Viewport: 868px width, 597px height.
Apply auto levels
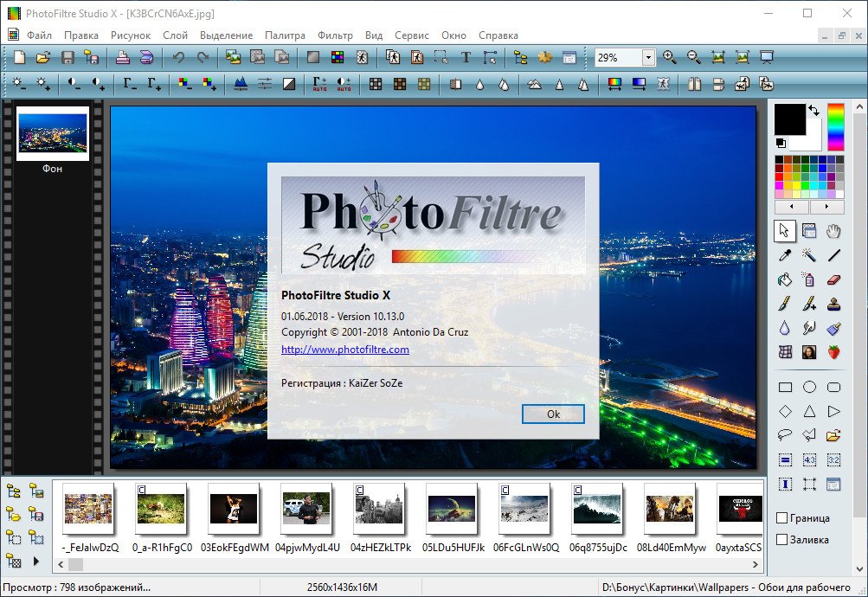(x=319, y=84)
